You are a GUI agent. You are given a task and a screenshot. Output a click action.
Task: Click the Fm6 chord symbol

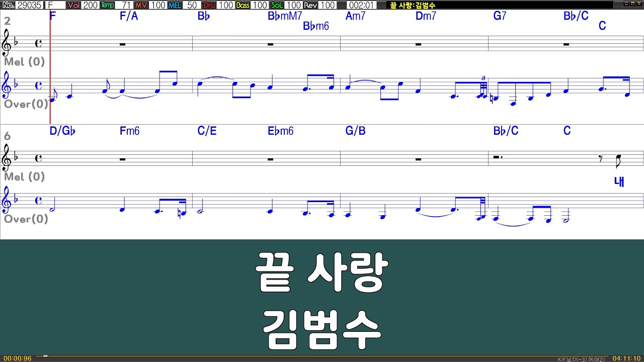click(x=129, y=131)
